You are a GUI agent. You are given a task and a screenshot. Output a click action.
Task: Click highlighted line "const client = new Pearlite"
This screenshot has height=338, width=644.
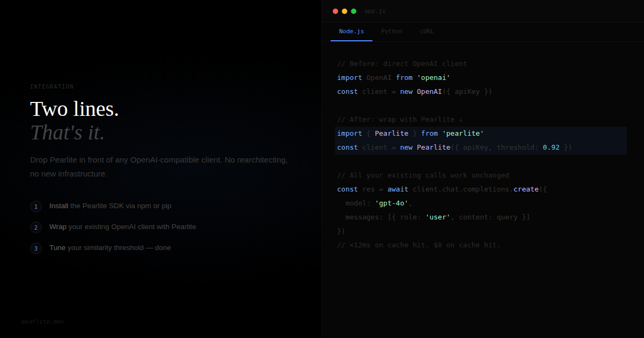coord(481,148)
